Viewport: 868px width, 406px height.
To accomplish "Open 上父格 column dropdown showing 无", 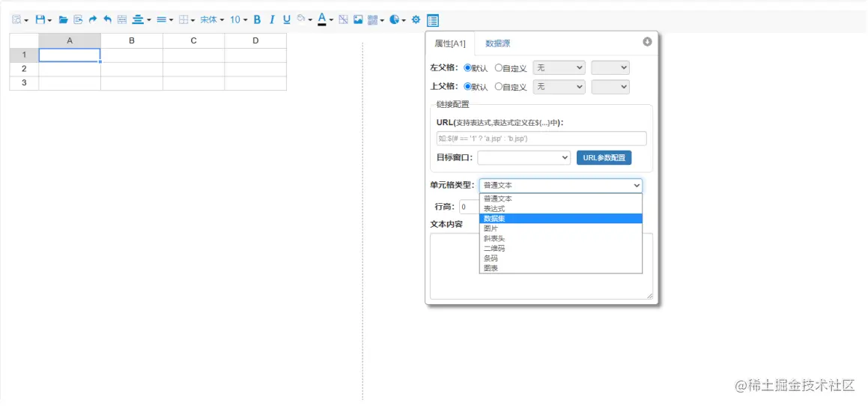I will tap(559, 86).
